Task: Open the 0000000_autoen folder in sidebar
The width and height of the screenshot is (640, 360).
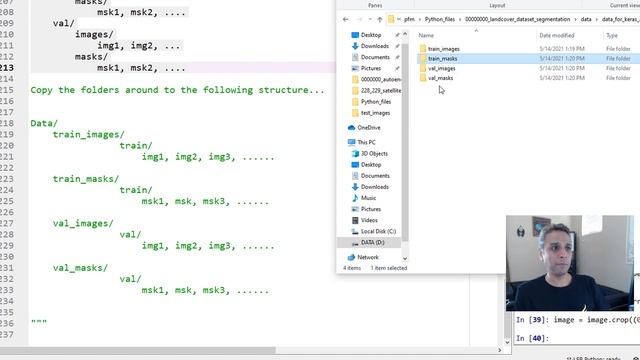Action: 381,79
